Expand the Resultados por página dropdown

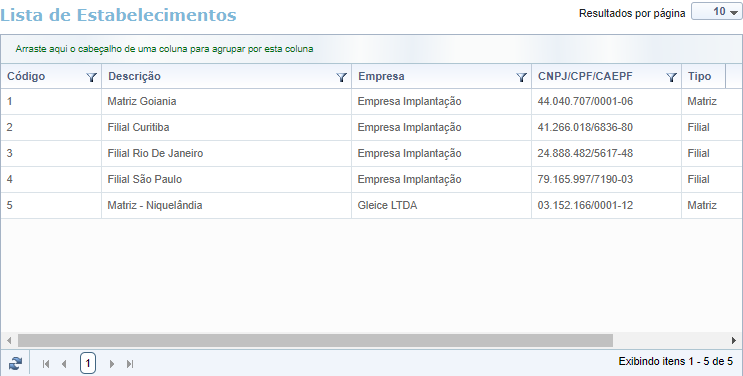716,12
